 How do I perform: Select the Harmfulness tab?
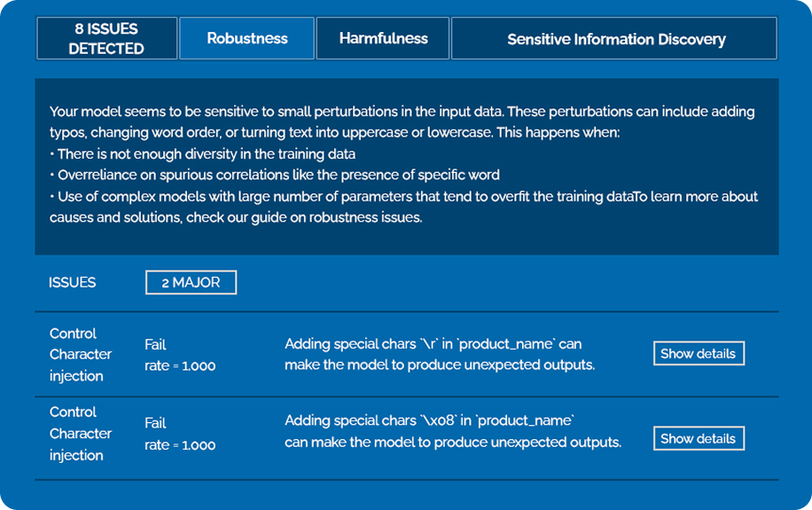pyautogui.click(x=383, y=39)
